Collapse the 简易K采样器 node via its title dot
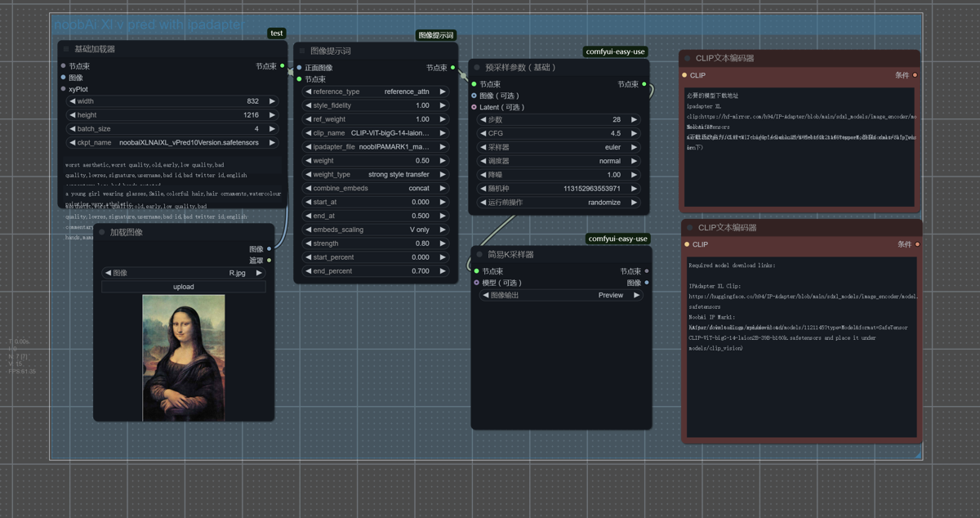Image resolution: width=980 pixels, height=518 pixels. click(479, 254)
